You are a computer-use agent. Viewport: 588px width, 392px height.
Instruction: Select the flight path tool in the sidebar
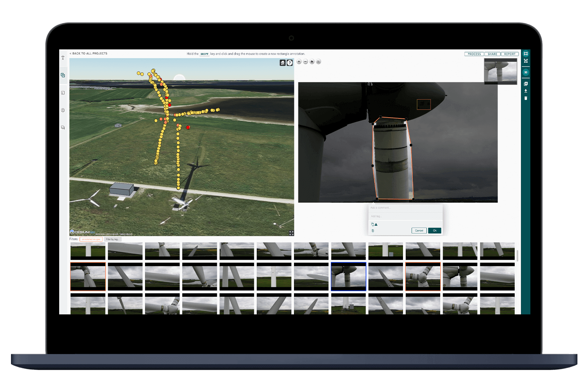(63, 57)
